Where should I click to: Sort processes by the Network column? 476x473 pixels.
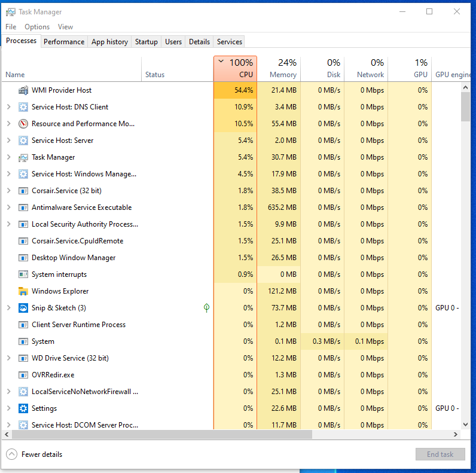(x=366, y=69)
